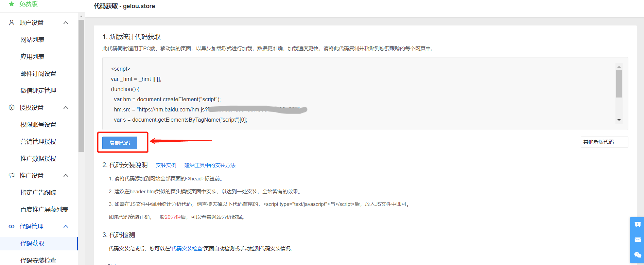
Task: Click the sidebar scrollbar up arrow
Action: [81, 16]
